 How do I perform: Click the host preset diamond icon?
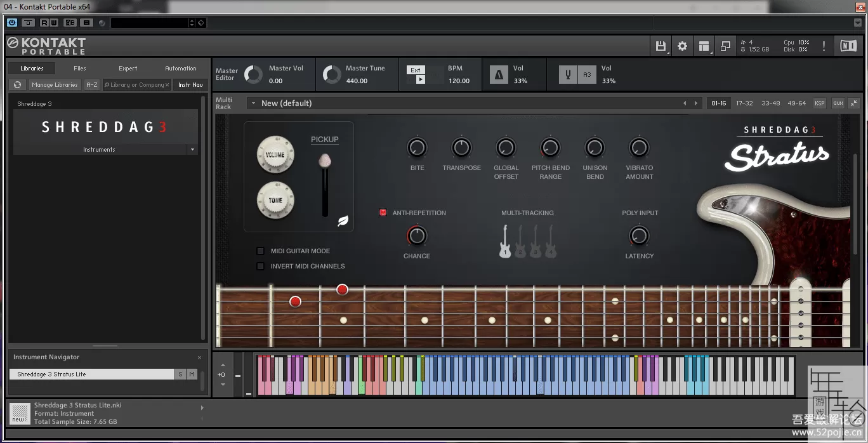[201, 23]
